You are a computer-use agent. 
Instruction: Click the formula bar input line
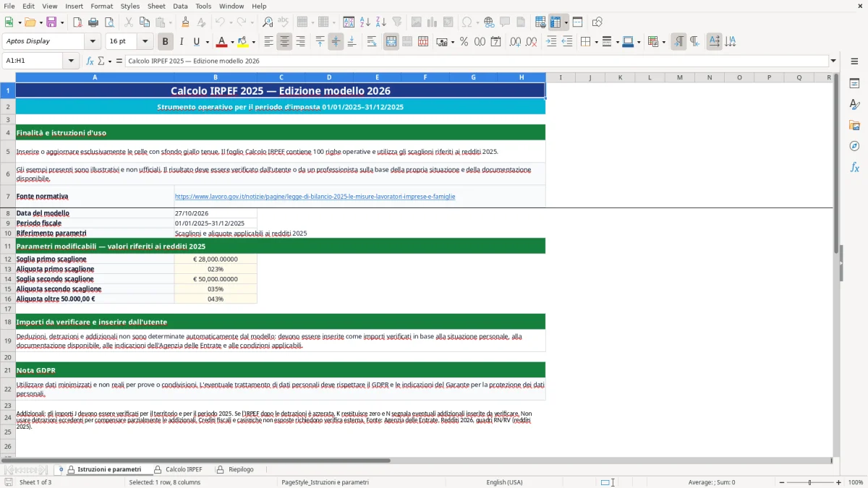click(476, 61)
